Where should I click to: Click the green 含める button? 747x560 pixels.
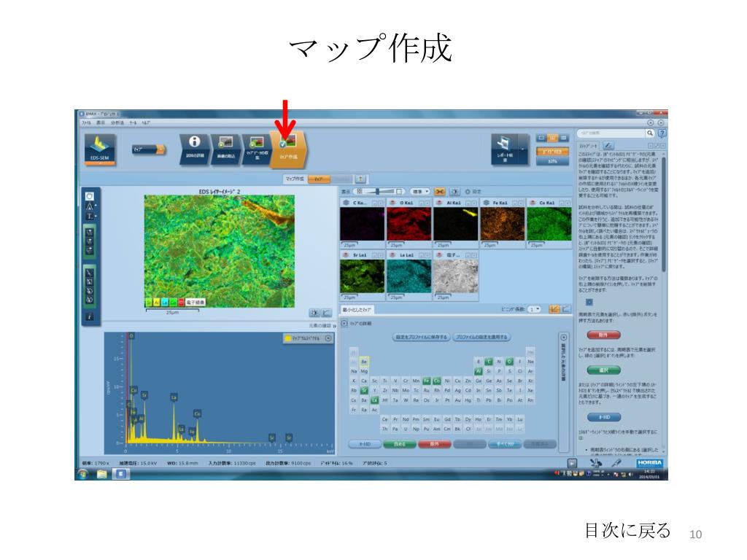coord(399,444)
